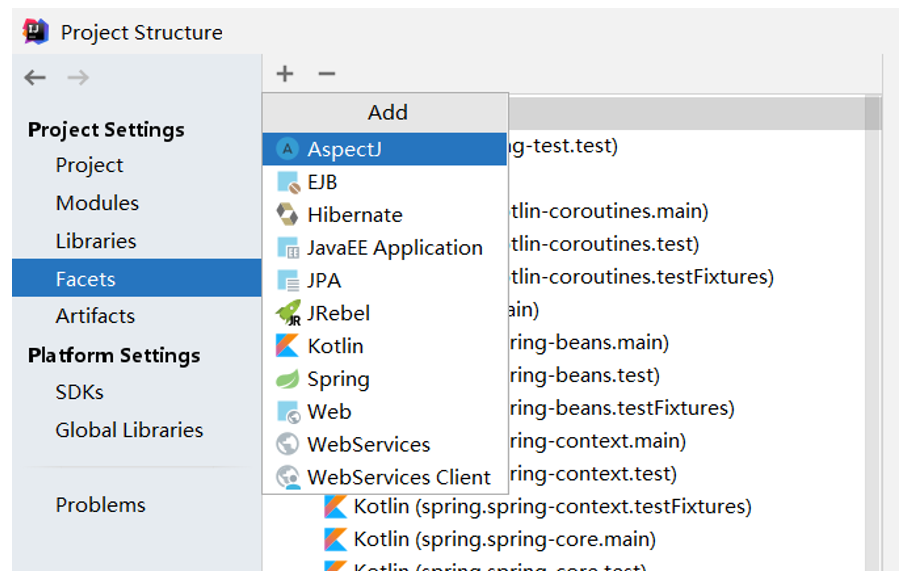Click the minus Remove facet icon
Image resolution: width=916 pixels, height=583 pixels.
(x=326, y=74)
